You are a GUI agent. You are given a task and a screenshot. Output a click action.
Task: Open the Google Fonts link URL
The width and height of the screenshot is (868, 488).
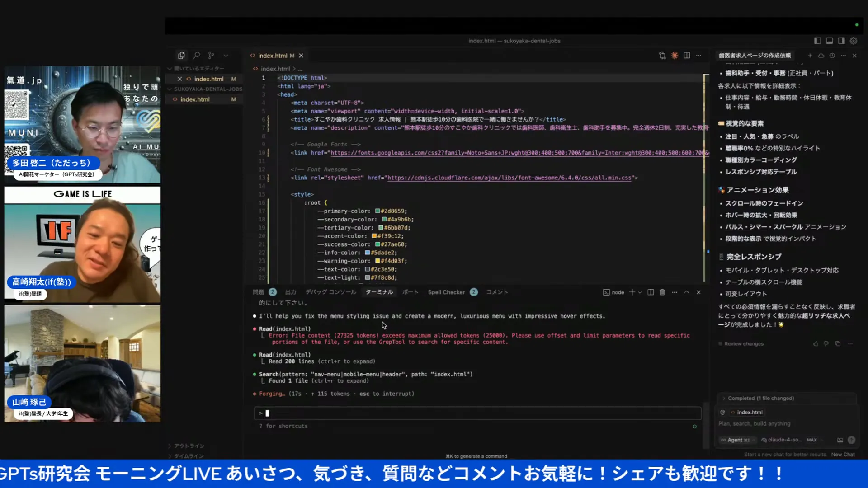pos(520,153)
